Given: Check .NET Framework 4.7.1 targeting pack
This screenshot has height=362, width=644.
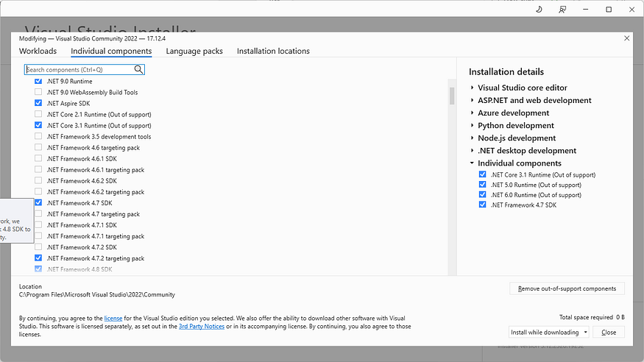Looking at the screenshot, I should (x=38, y=236).
